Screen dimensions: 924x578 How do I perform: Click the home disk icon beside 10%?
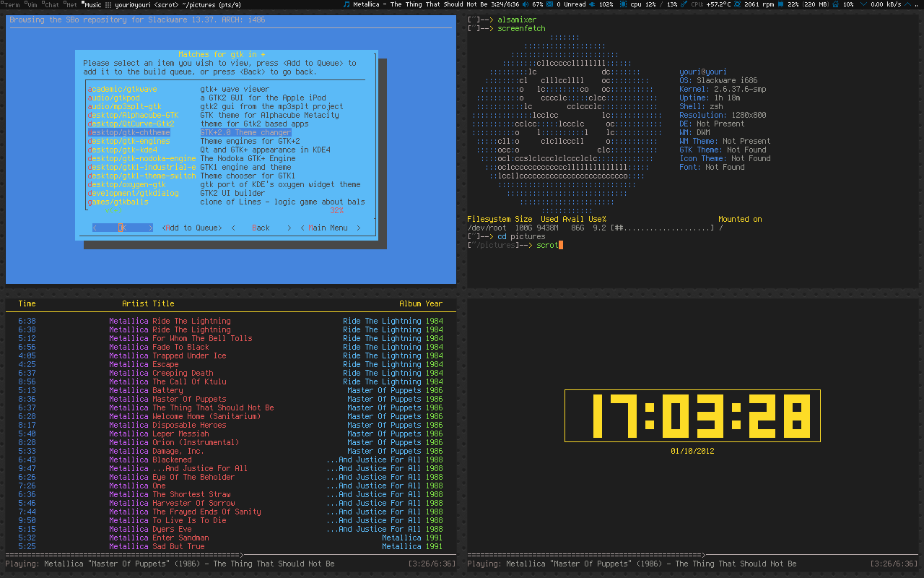tap(835, 4)
